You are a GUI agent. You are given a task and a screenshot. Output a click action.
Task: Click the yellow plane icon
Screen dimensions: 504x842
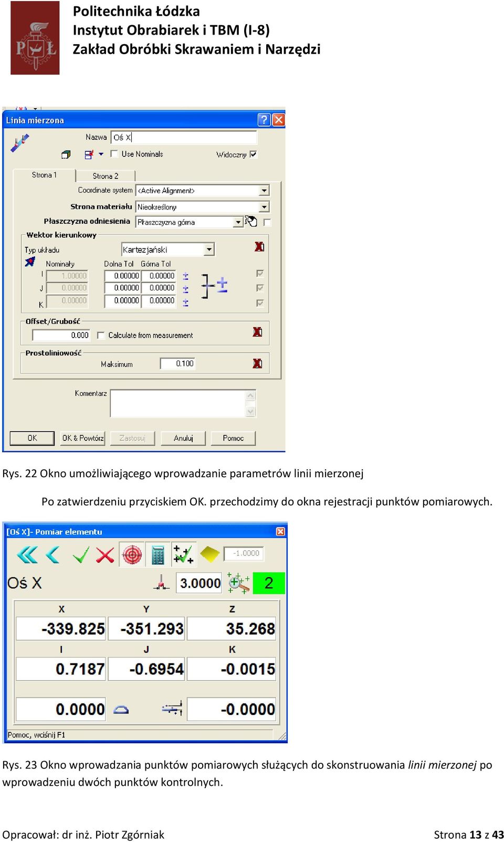point(209,554)
